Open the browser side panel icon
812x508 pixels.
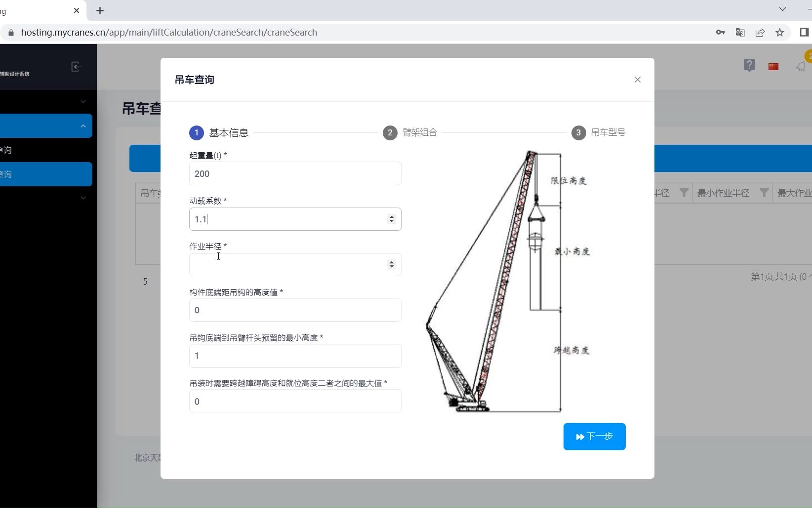[804, 32]
